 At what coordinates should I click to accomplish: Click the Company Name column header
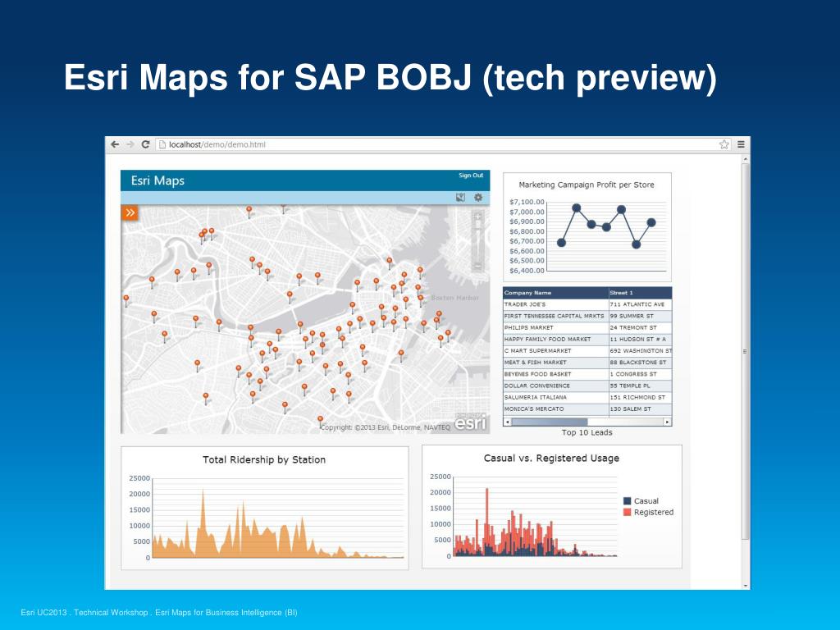[x=555, y=293]
